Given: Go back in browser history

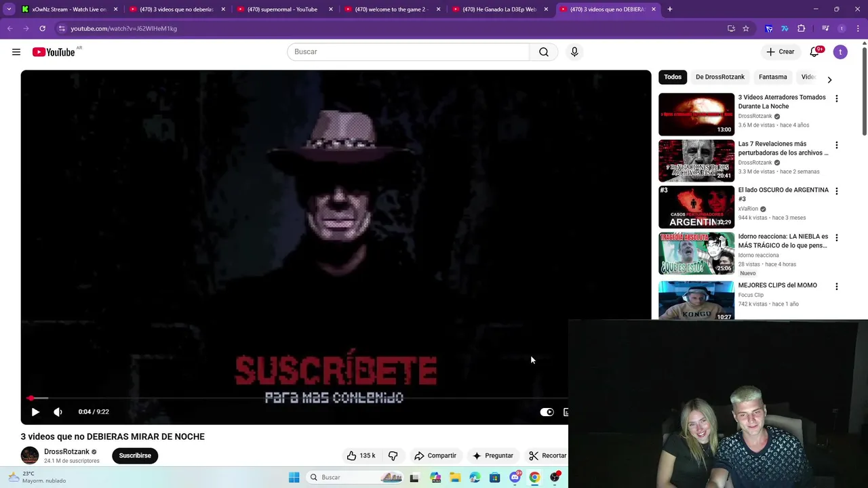Looking at the screenshot, I should point(9,28).
